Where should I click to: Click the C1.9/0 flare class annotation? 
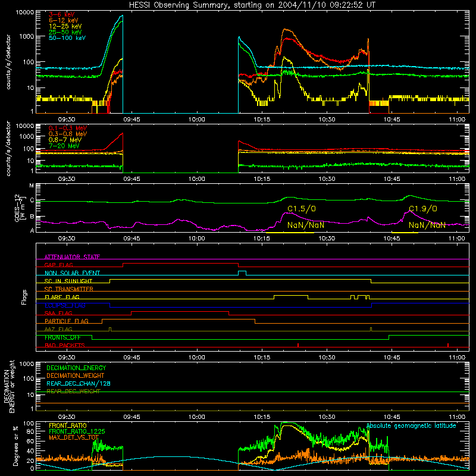coord(423,209)
